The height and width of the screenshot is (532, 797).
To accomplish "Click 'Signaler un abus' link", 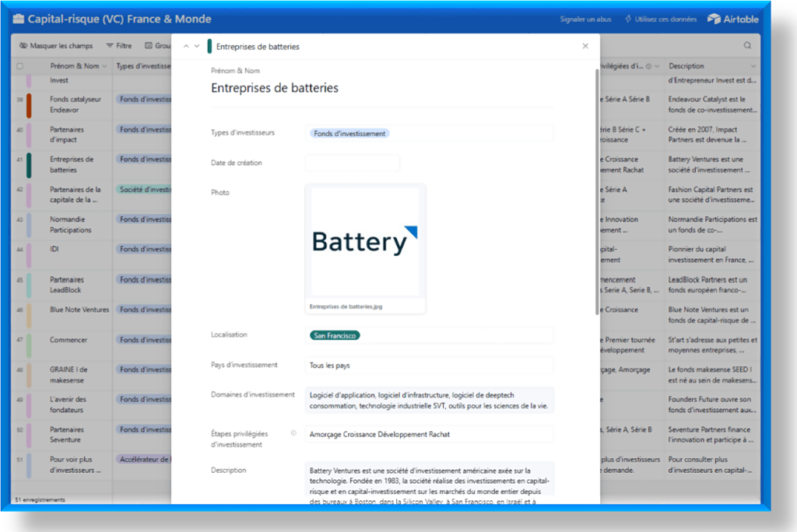I will [585, 19].
